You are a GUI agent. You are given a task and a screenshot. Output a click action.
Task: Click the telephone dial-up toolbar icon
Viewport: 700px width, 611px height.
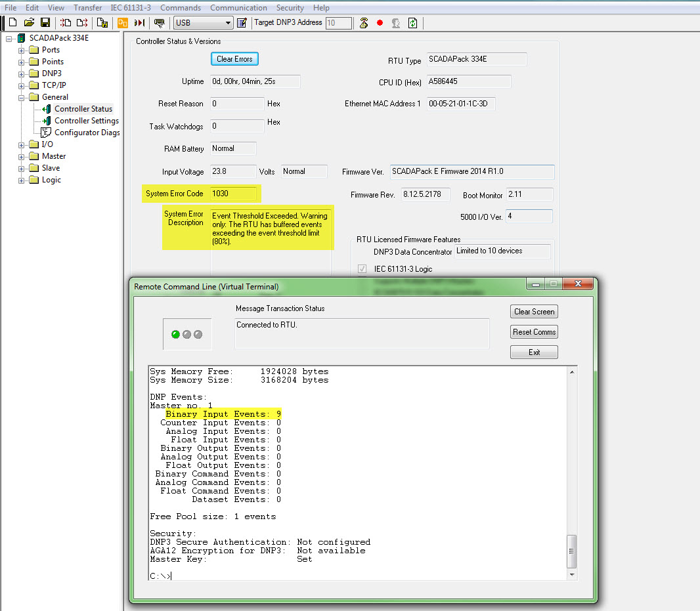tap(364, 23)
